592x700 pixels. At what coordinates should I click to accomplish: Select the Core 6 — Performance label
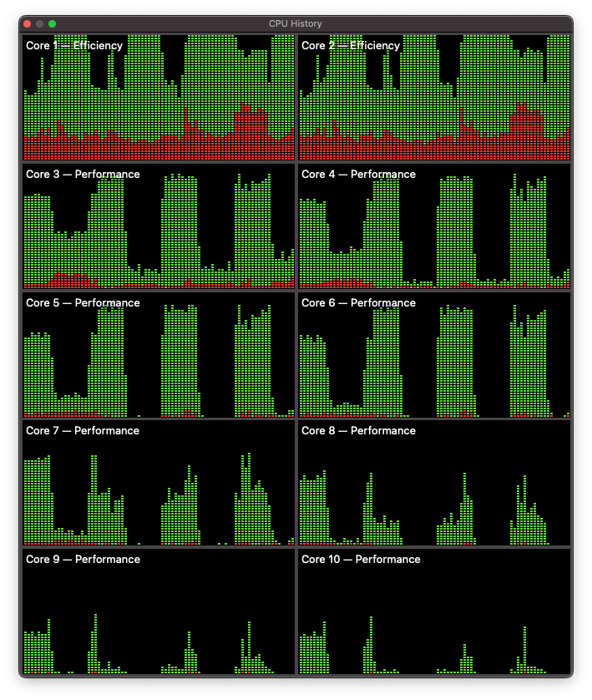(358, 302)
